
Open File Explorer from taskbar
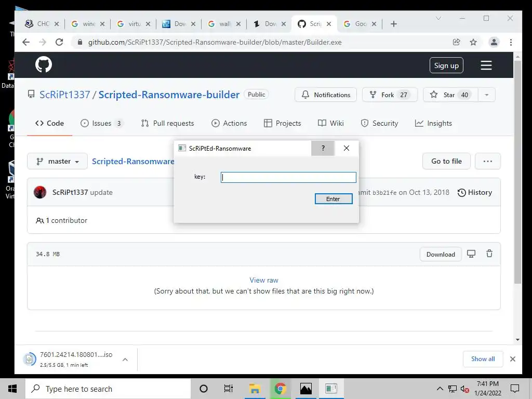click(x=255, y=389)
